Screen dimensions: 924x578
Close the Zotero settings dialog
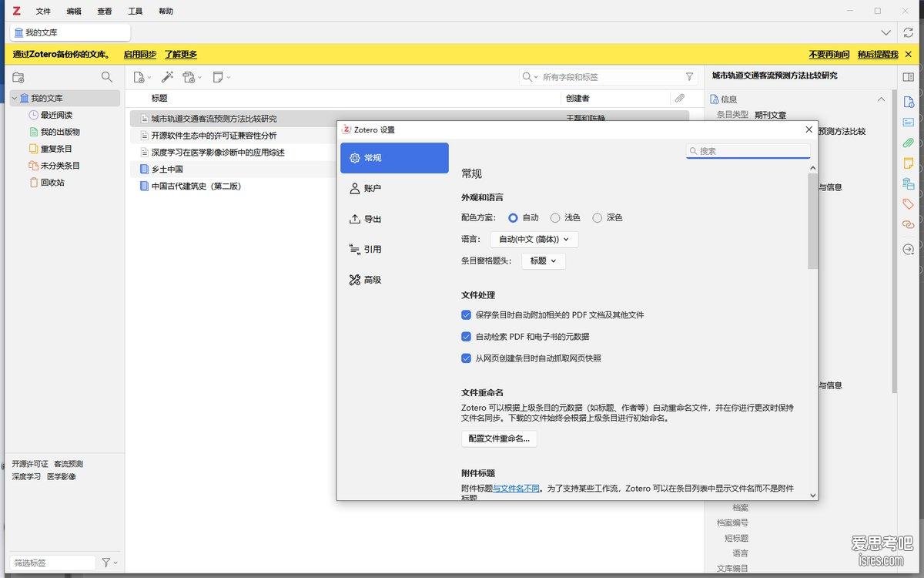pyautogui.click(x=808, y=129)
